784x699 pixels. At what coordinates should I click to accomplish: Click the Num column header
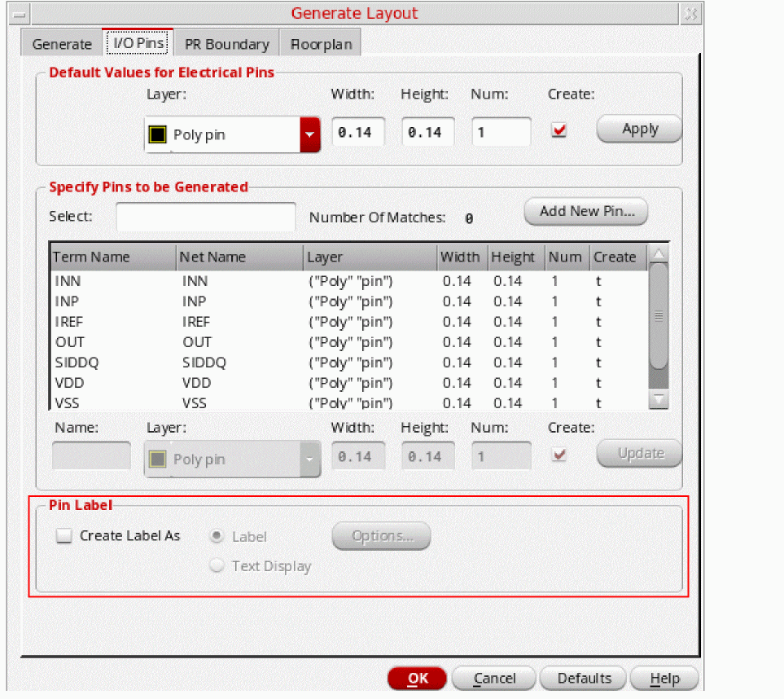click(x=567, y=257)
